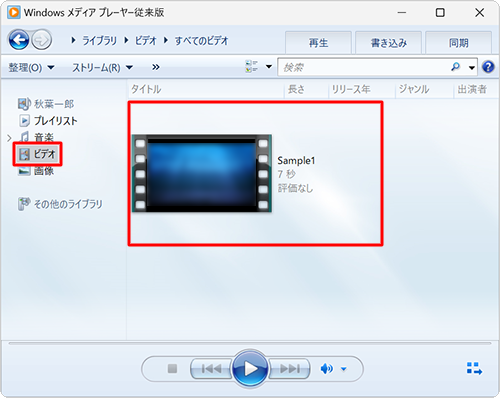Open view options dropdown arrow
This screenshot has height=398, width=500.
pyautogui.click(x=269, y=67)
